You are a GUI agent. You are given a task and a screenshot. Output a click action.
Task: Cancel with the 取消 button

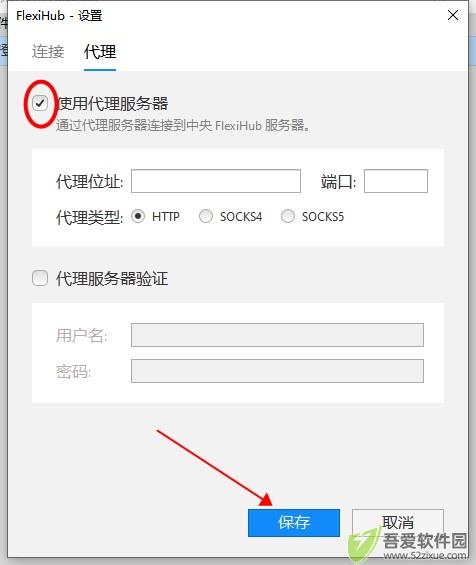coord(398,523)
